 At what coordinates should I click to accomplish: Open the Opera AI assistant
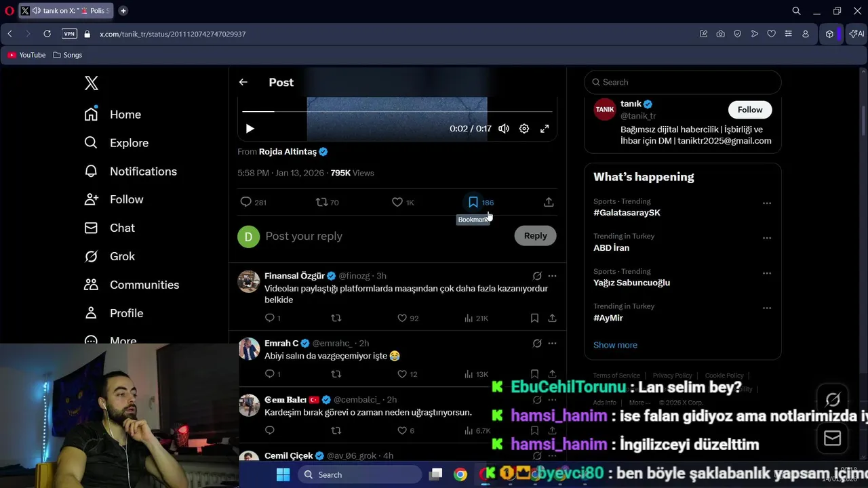click(x=856, y=34)
